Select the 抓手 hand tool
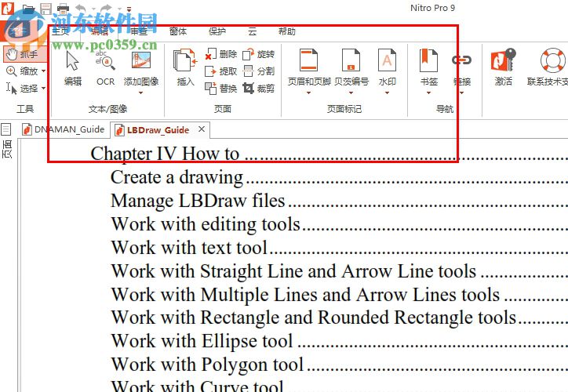The image size is (568, 392). (24, 54)
